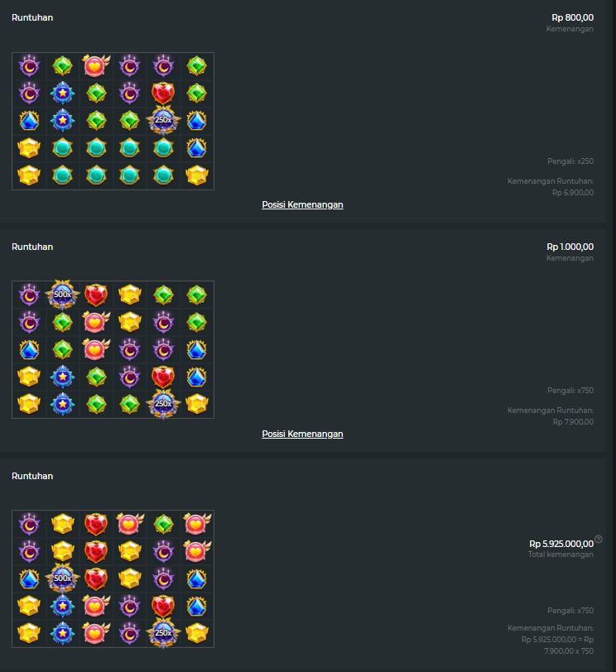Screen dimensions: 616x672
Task: Click the red heart gem in the first grid
Action: point(163,93)
